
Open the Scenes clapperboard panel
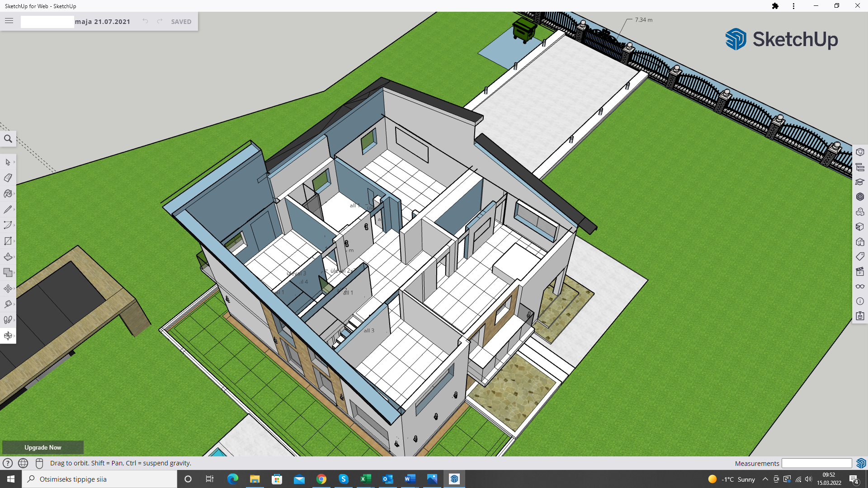(860, 272)
